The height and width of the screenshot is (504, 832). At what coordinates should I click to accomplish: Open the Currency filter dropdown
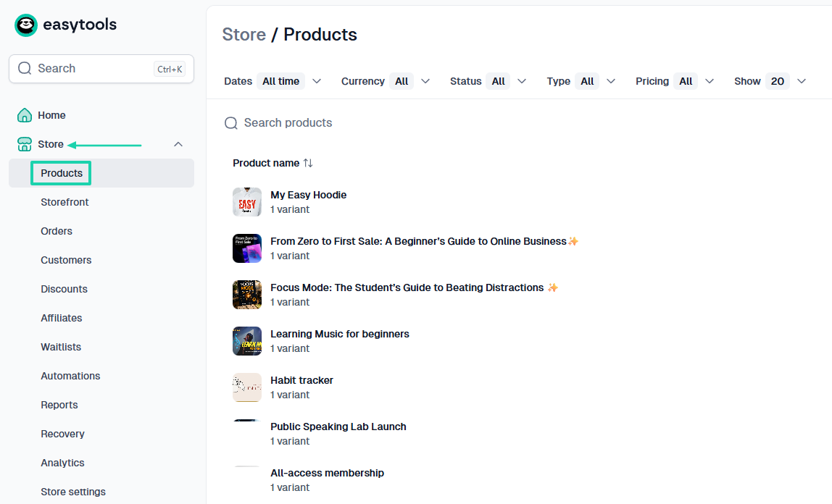coord(386,81)
